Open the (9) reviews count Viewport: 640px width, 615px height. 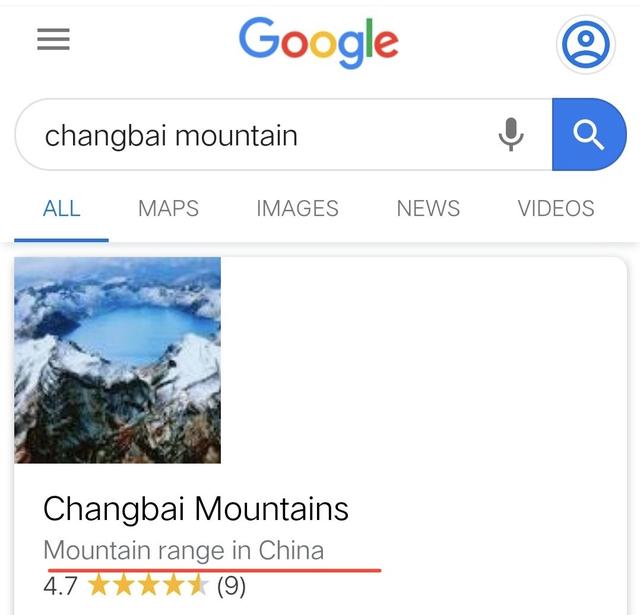(x=231, y=586)
